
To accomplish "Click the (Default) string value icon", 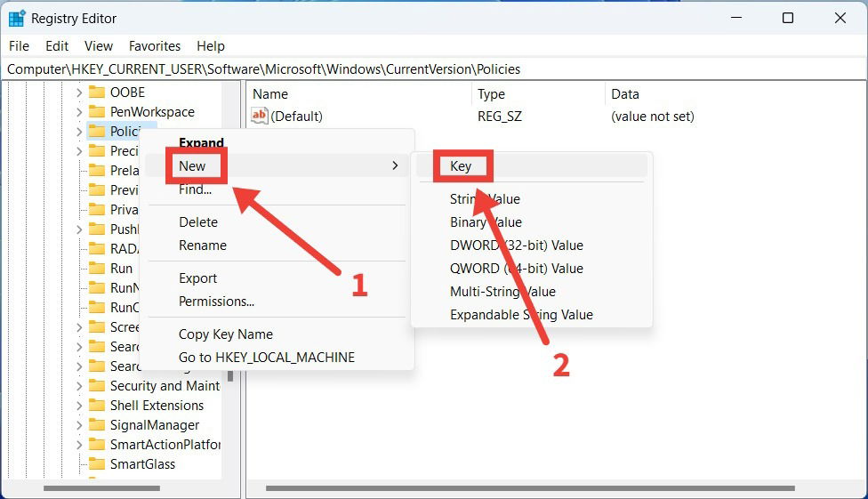I will tap(259, 116).
